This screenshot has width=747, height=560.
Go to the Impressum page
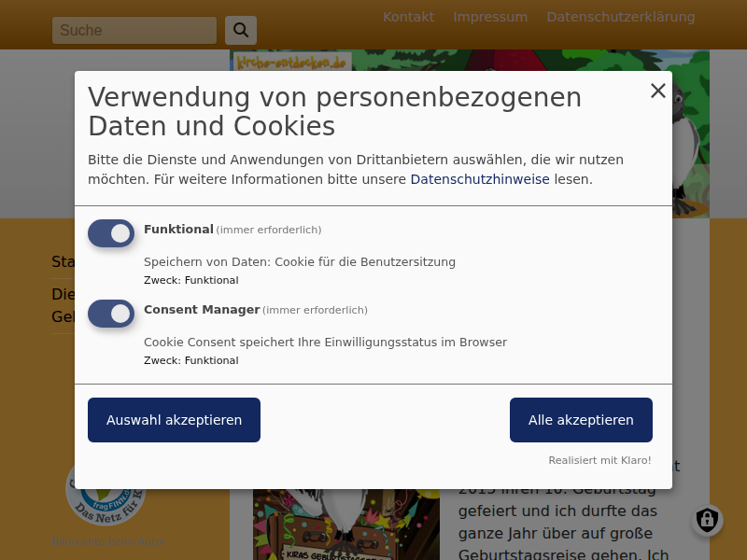pyautogui.click(x=490, y=17)
